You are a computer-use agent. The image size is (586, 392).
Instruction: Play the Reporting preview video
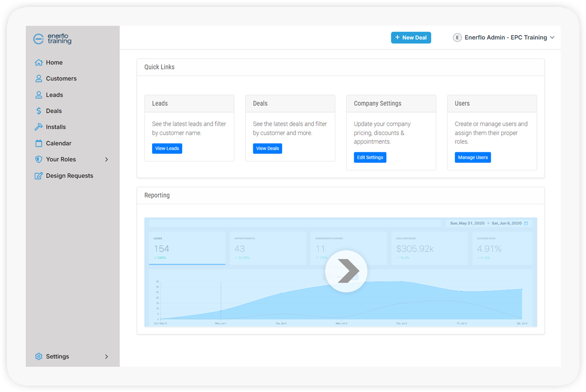[x=346, y=272]
